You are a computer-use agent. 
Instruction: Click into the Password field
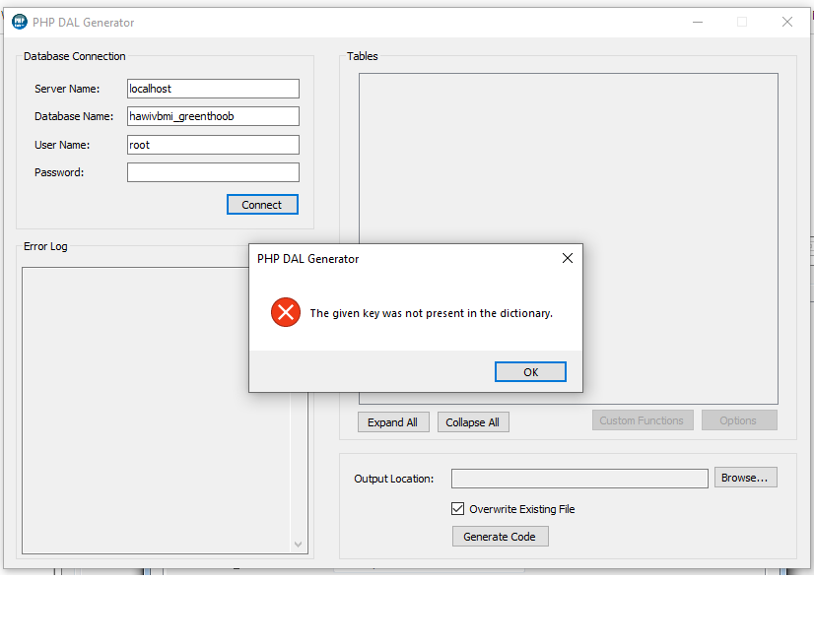point(213,172)
